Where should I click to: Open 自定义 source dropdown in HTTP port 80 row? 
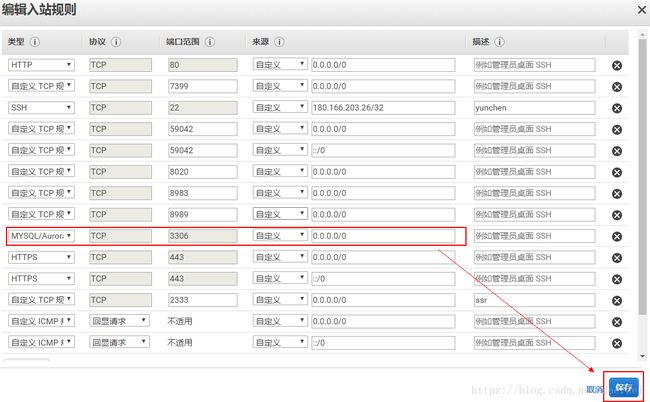(280, 65)
